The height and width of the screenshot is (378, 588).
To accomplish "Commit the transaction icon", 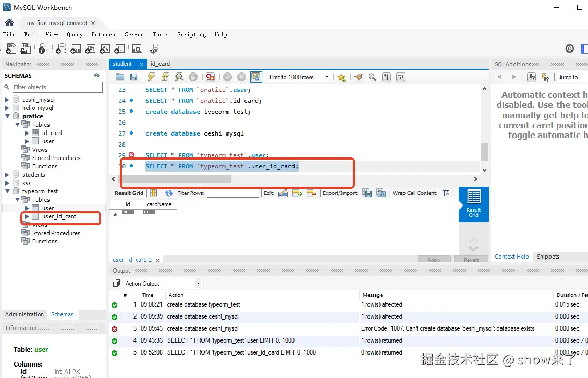I will point(227,77).
